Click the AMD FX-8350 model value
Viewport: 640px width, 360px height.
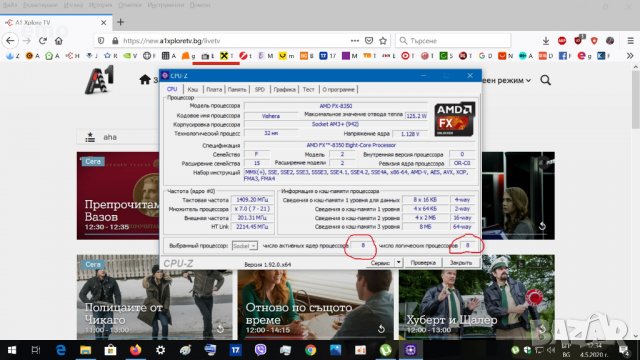pyautogui.click(x=336, y=106)
